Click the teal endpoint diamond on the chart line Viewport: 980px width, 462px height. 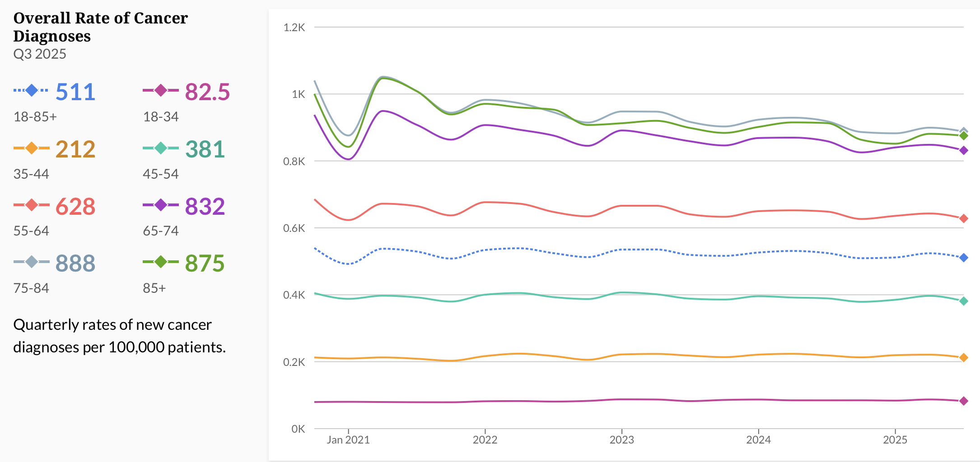click(x=963, y=301)
